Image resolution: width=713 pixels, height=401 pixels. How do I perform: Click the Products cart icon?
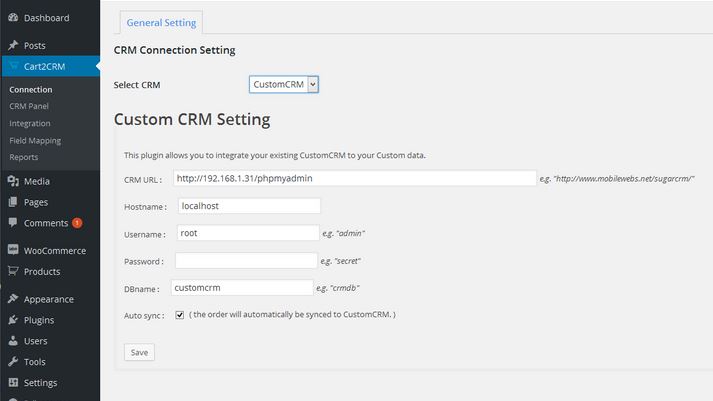point(13,271)
